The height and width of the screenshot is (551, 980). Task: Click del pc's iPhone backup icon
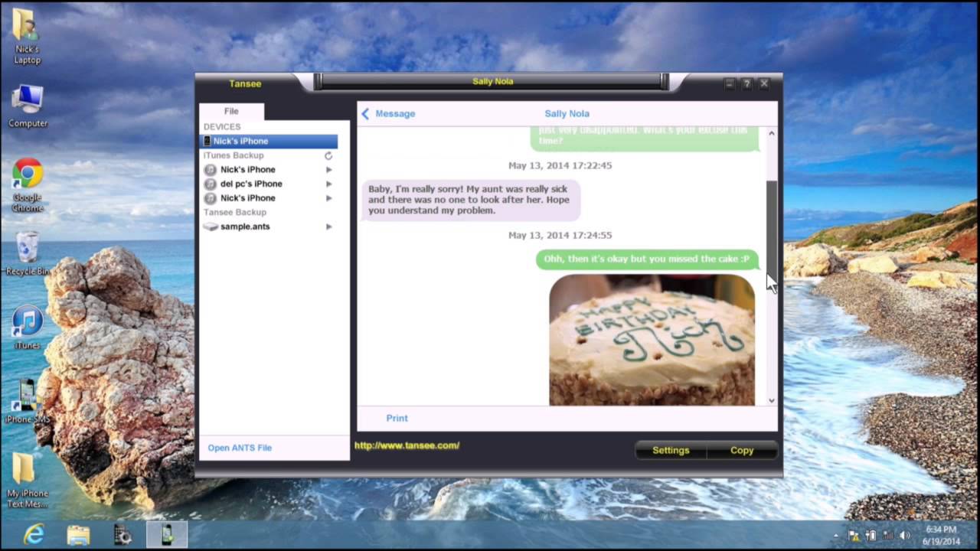point(211,184)
